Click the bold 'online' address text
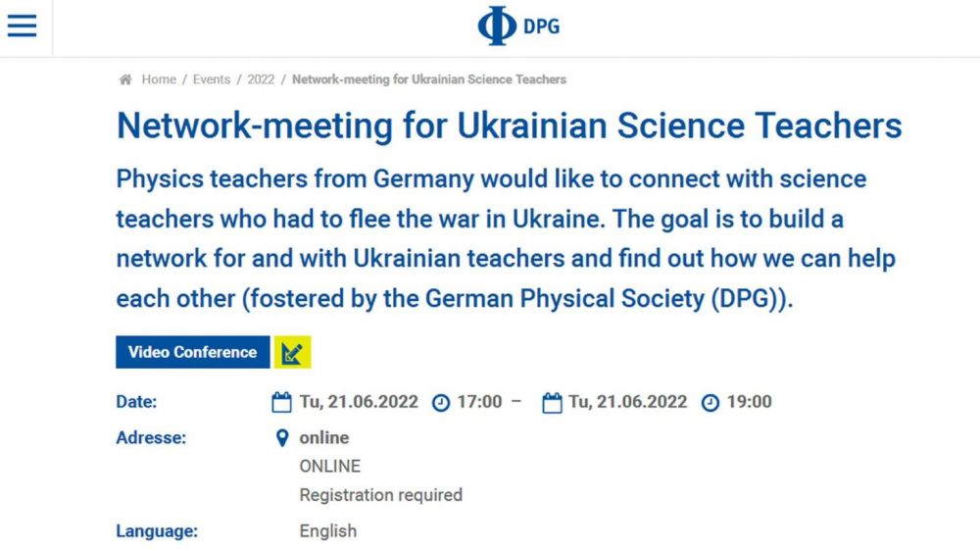 click(x=324, y=437)
